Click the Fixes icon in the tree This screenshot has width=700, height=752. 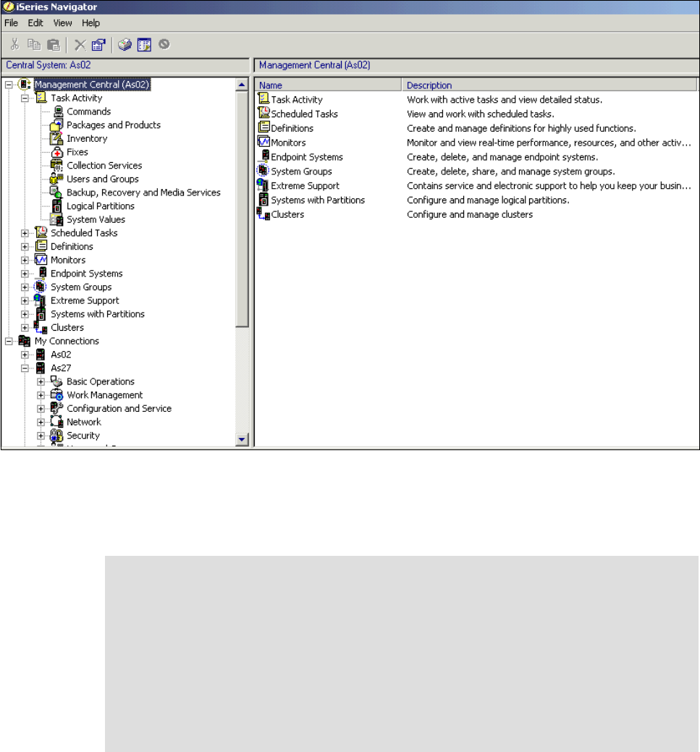(x=57, y=152)
